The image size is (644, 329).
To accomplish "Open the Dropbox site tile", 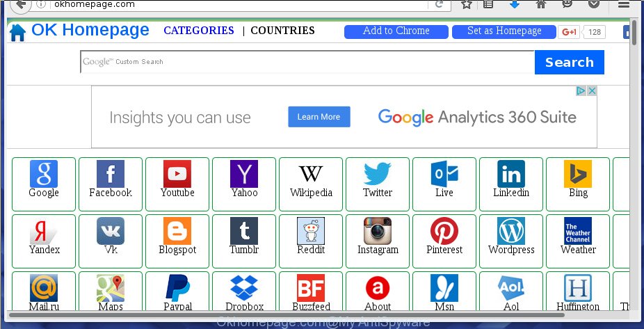I will (x=244, y=291).
